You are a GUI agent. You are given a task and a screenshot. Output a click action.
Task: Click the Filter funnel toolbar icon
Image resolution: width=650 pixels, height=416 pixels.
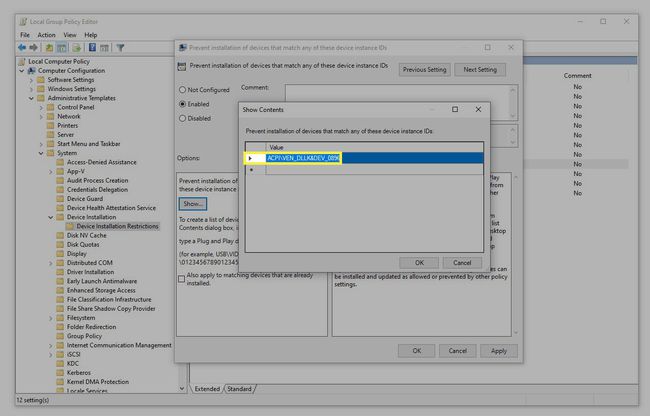tap(120, 48)
